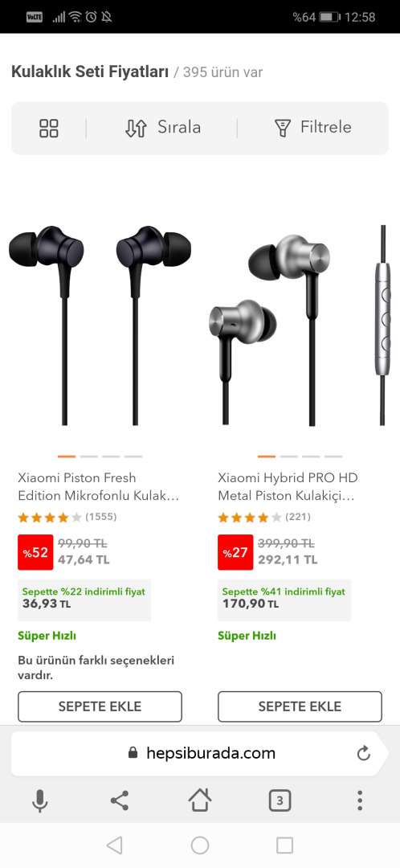Open the browser three-dot menu
400x868 pixels.
[x=360, y=800]
